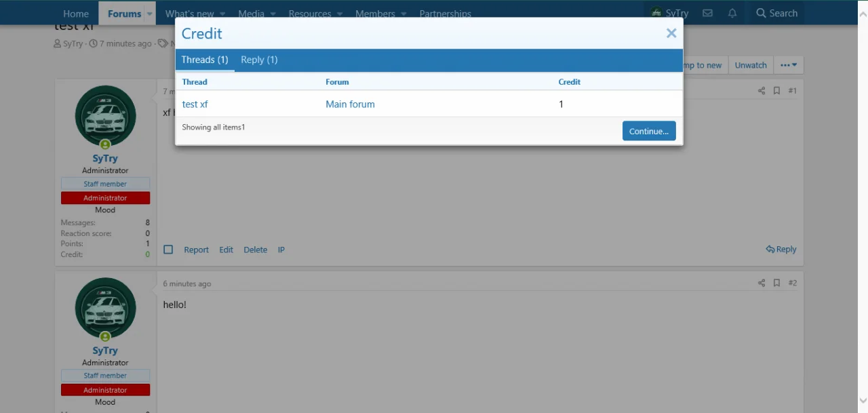Click the Credit column header
The width and height of the screenshot is (868, 413).
[570, 81]
